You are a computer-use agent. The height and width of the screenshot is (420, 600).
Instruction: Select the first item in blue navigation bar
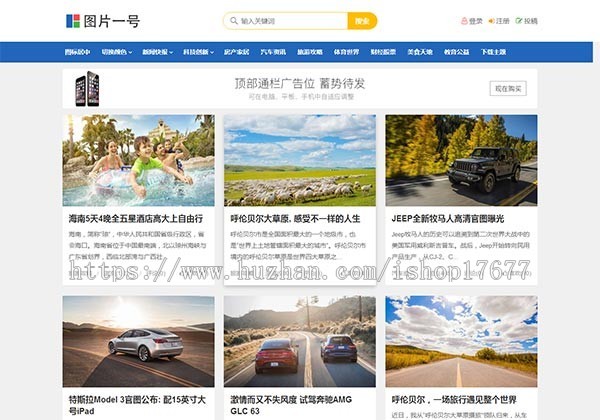[77, 52]
